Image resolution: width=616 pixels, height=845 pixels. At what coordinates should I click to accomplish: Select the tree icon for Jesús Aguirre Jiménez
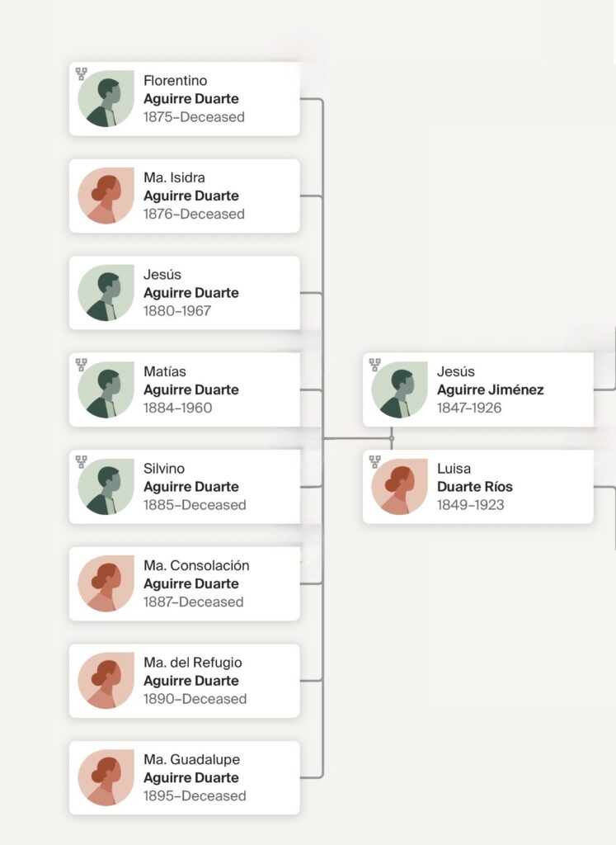click(374, 364)
